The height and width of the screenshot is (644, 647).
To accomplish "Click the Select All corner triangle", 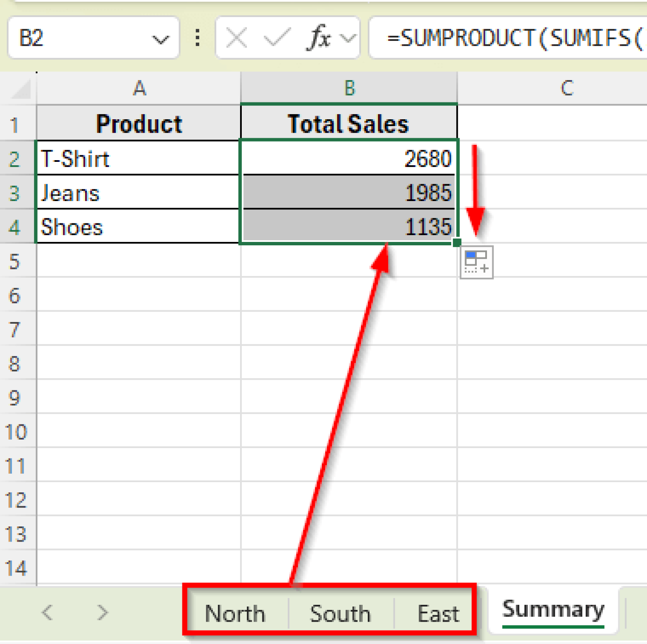I will click(20, 89).
